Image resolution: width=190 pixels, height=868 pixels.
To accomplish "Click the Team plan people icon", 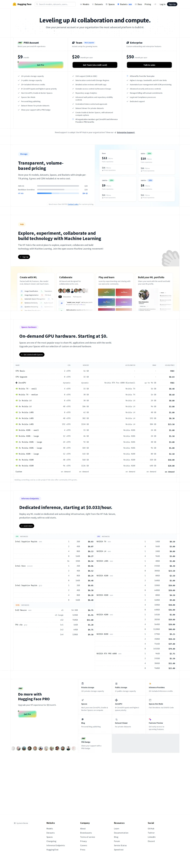I will (x=73, y=43).
